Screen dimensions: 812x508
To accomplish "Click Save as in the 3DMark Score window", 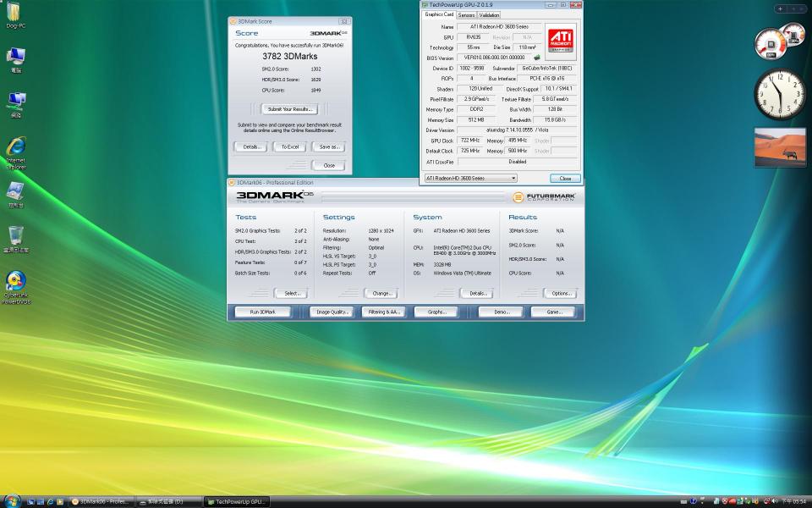I will tap(327, 147).
